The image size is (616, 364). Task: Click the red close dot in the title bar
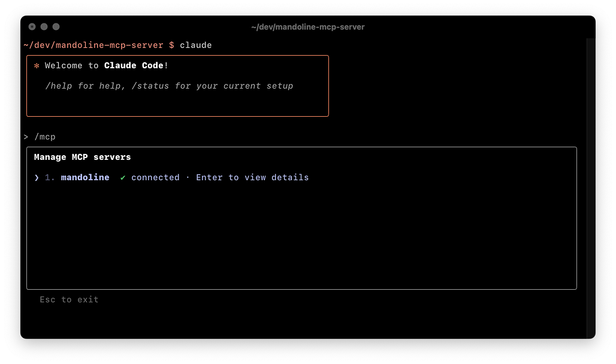click(32, 26)
